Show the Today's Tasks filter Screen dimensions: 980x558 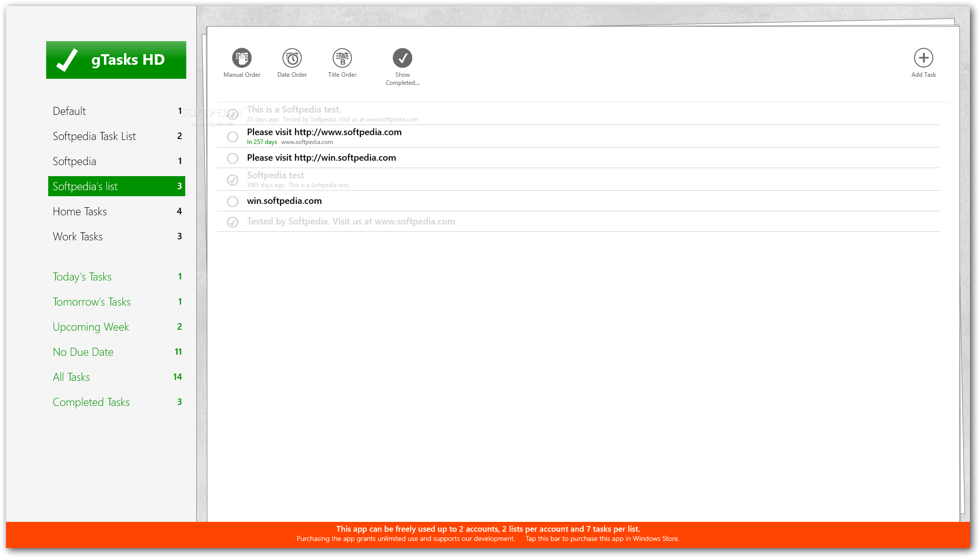point(116,276)
